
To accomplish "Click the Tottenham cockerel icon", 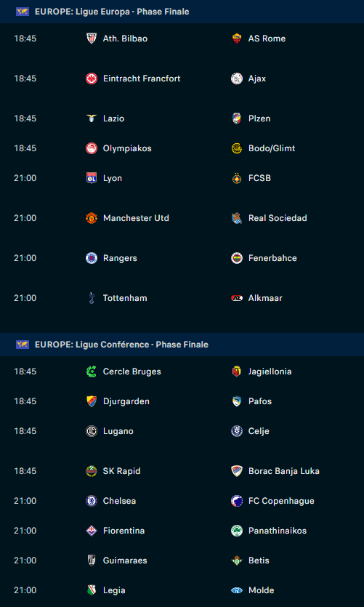I will (x=92, y=298).
